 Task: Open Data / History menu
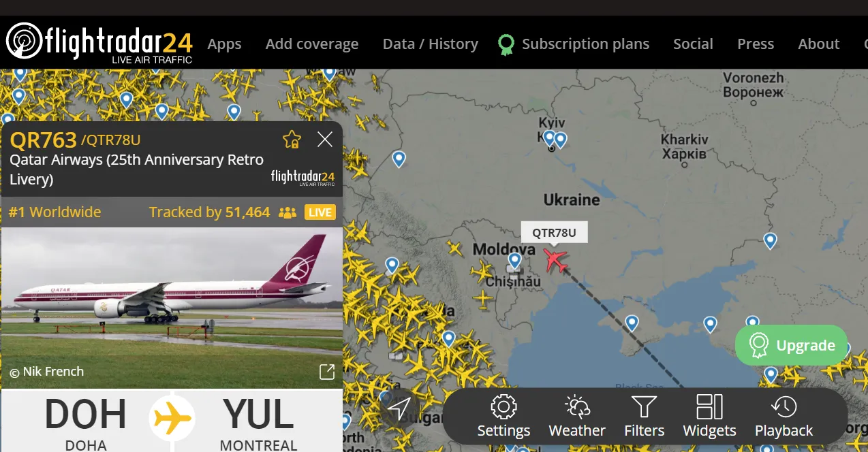431,44
